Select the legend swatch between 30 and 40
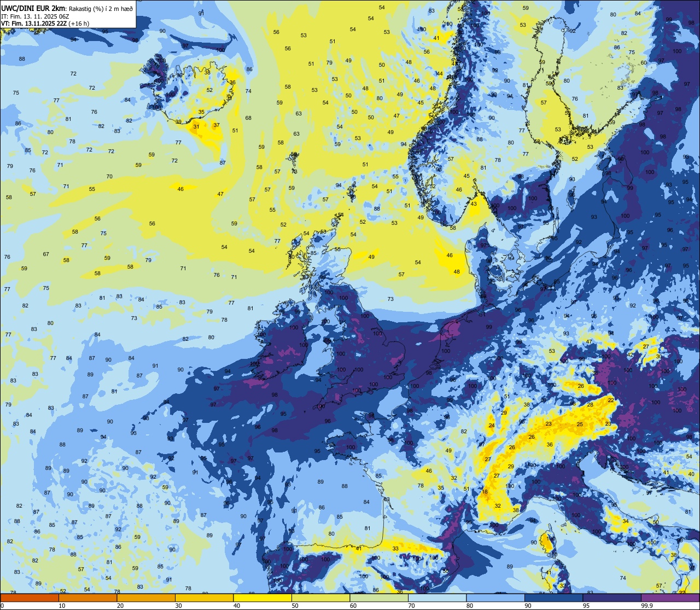The width and height of the screenshot is (700, 610). click(204, 597)
